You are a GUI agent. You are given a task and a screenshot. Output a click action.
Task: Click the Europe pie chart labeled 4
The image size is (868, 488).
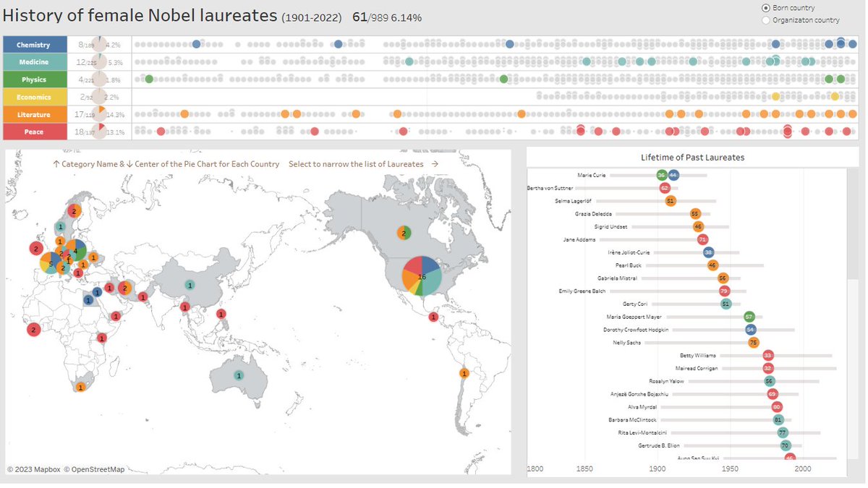[75, 252]
